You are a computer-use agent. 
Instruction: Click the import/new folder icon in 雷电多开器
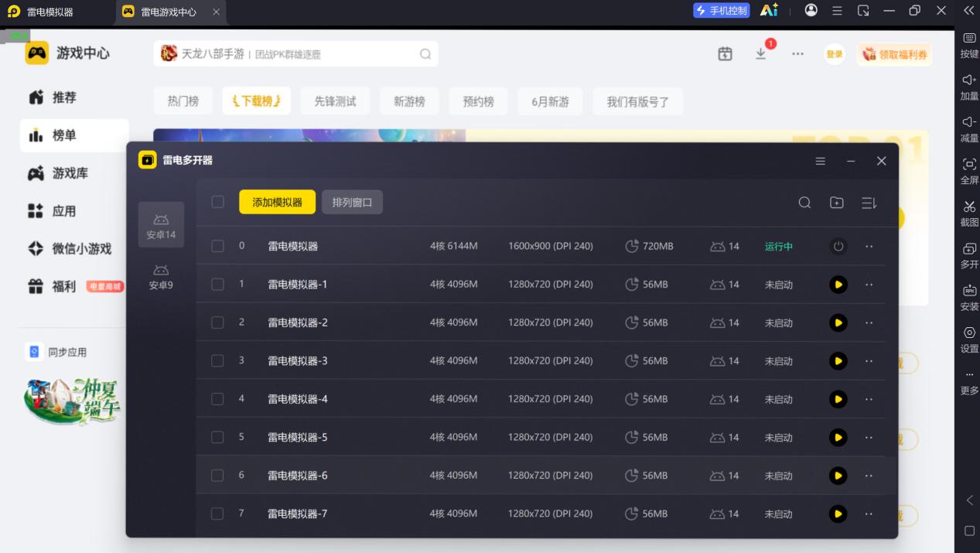click(x=836, y=203)
